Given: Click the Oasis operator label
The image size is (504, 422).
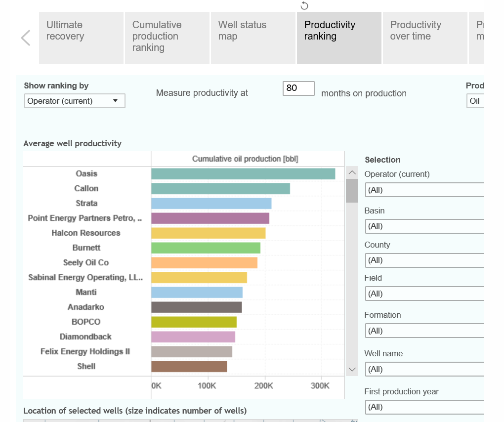Looking at the screenshot, I should point(86,173).
